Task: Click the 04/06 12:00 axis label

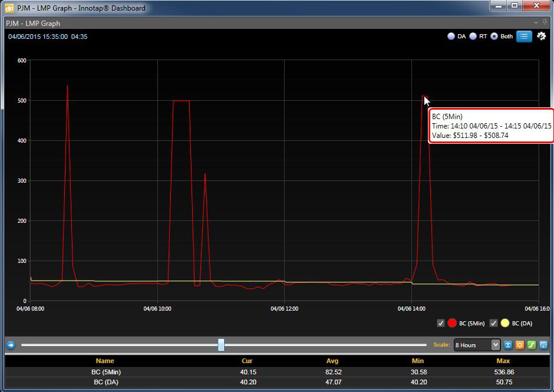Action: pos(285,308)
